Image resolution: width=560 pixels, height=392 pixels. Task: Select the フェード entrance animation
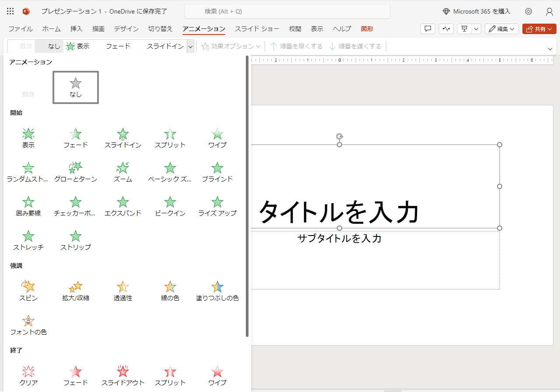pos(76,138)
